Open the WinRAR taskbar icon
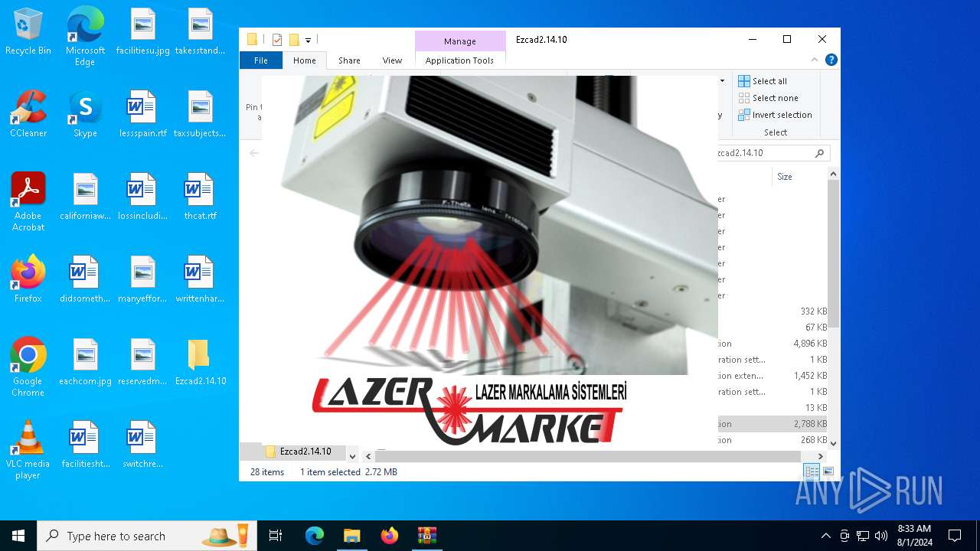This screenshot has width=980, height=551. point(426,536)
